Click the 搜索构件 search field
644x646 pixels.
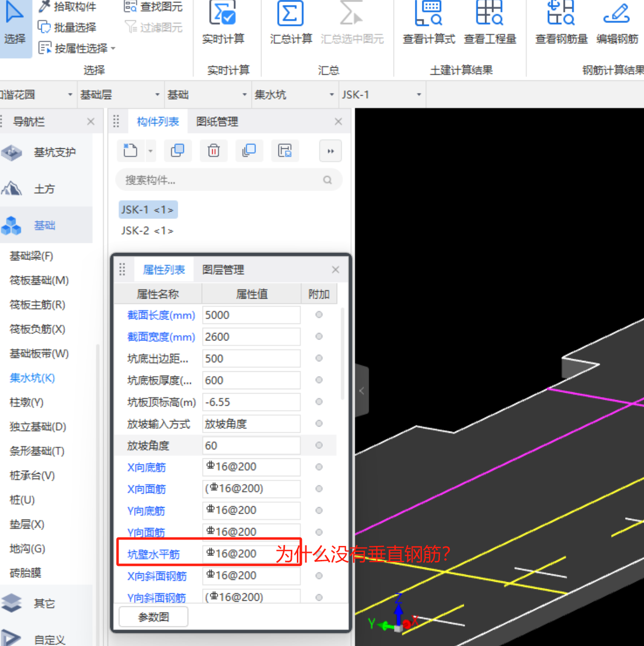point(229,180)
